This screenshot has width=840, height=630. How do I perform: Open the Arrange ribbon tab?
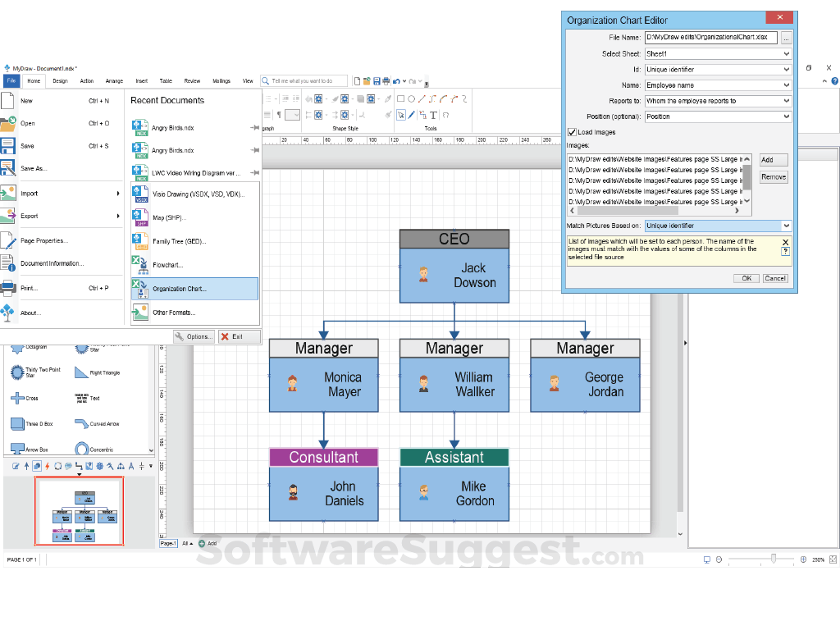point(114,81)
